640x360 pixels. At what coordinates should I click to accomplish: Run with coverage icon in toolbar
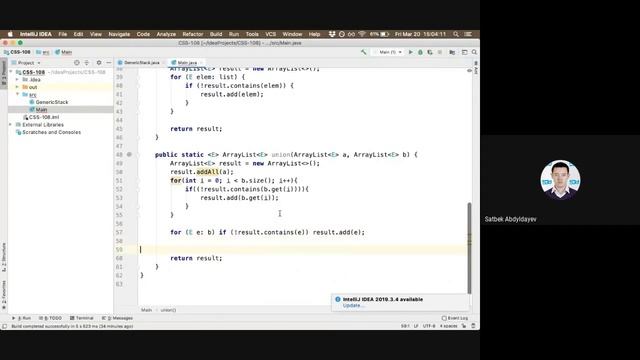pyautogui.click(x=430, y=52)
